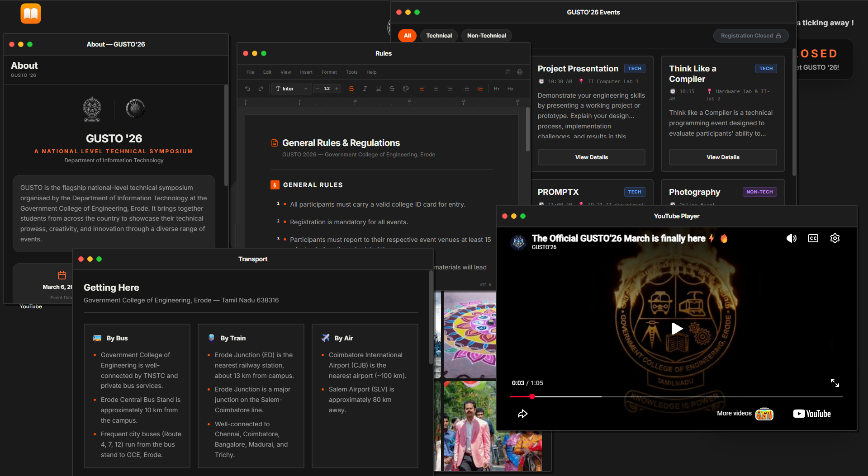868x476 pixels.
Task: Click the By Train heading icon
Action: pyautogui.click(x=211, y=338)
